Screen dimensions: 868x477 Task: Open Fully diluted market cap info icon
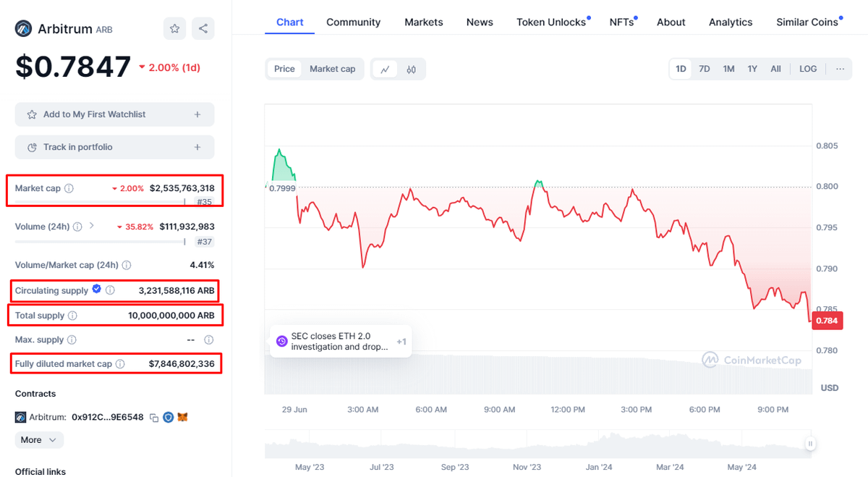(x=120, y=364)
